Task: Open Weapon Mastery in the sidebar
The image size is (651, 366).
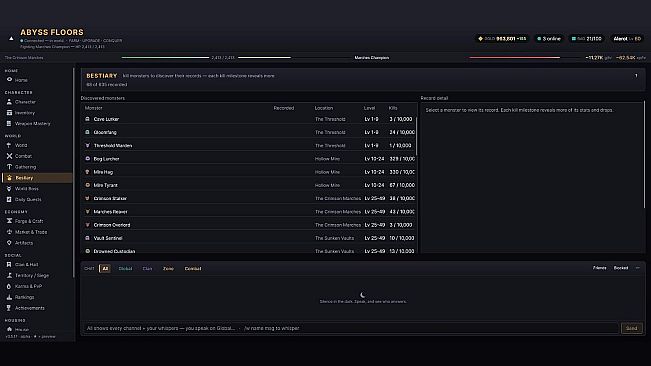Action: click(x=37, y=123)
